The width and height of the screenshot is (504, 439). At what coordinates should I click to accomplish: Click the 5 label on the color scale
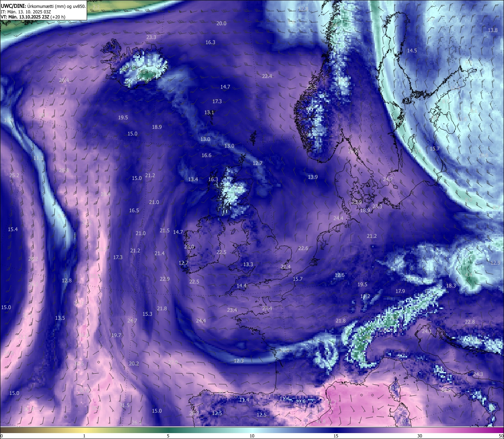(168, 436)
